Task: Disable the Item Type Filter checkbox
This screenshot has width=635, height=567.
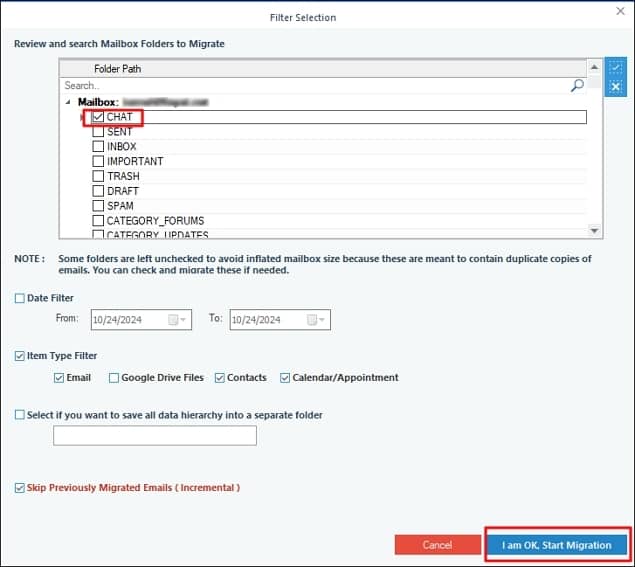Action: coord(19,356)
